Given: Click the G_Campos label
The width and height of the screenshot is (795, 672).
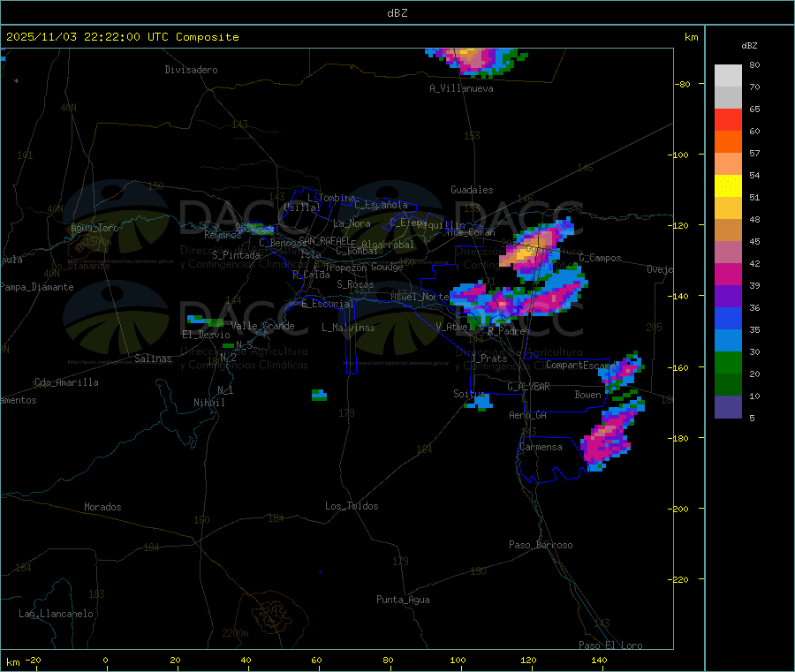Looking at the screenshot, I should click(601, 258).
